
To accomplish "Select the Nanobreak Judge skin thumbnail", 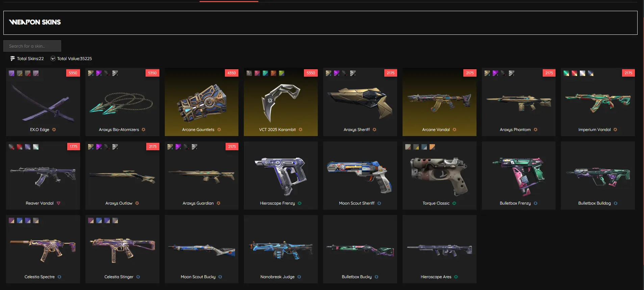I will (x=281, y=249).
